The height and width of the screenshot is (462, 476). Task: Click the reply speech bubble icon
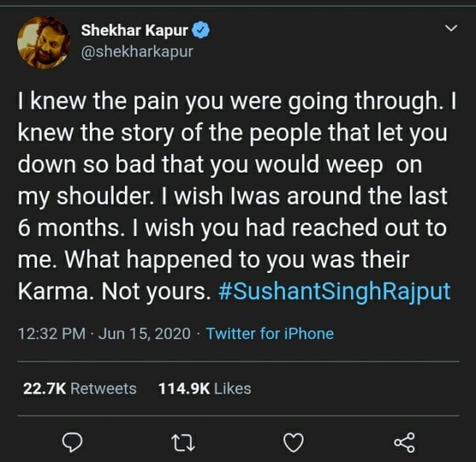71,443
